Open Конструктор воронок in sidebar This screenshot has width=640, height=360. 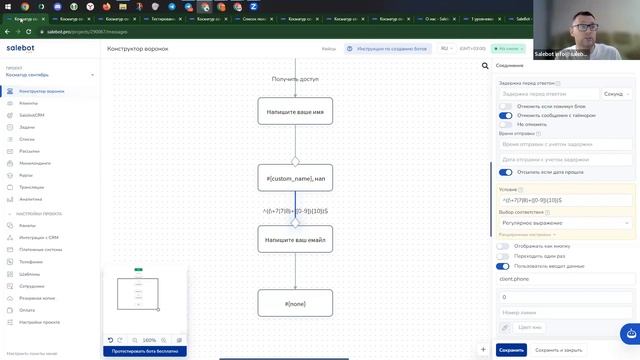click(41, 91)
